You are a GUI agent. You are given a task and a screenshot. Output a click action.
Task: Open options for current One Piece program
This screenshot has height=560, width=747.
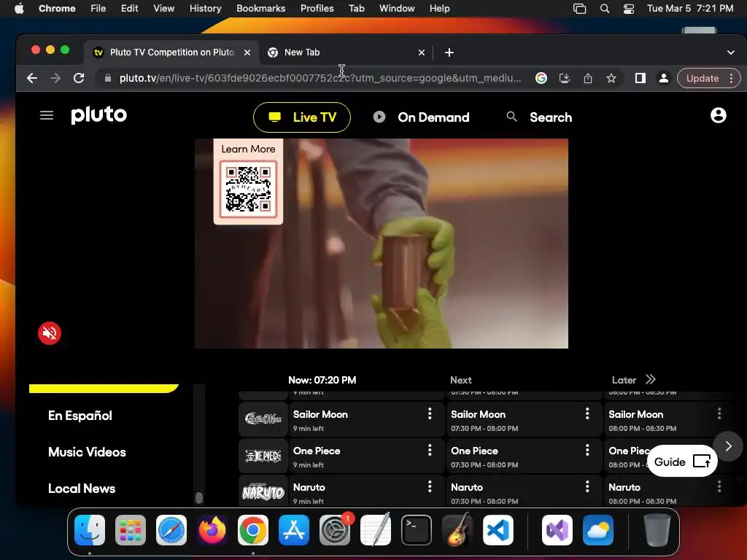(429, 449)
